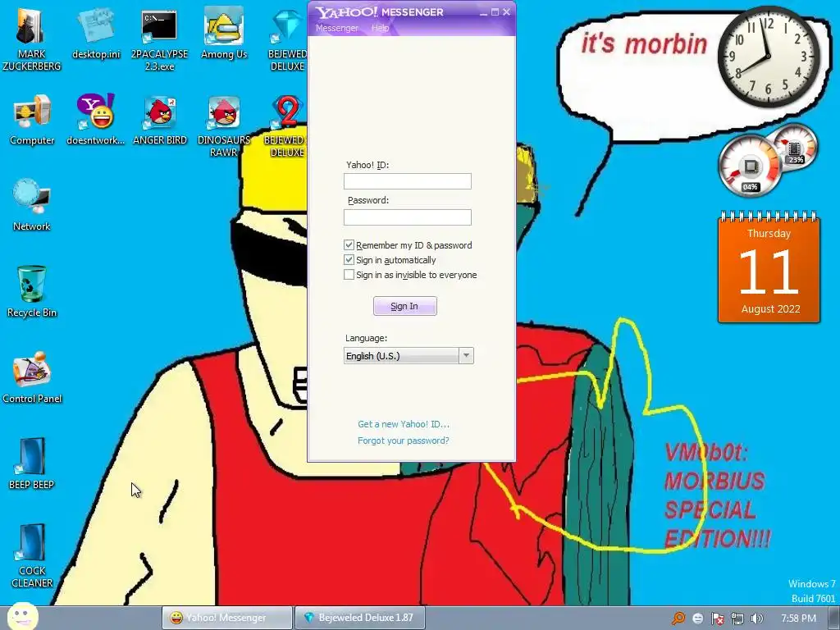Click the network tray icon
Image resolution: width=840 pixels, height=630 pixels.
pyautogui.click(x=737, y=619)
